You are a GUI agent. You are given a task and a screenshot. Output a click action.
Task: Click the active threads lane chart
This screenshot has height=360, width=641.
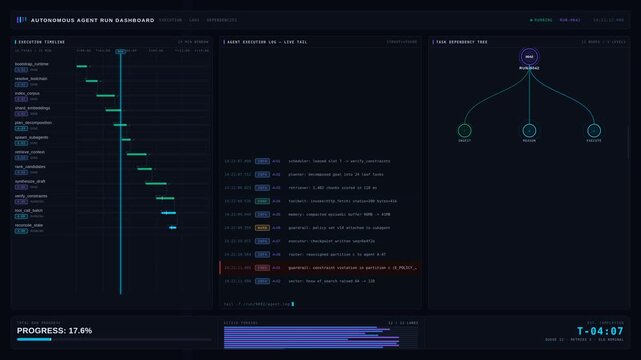tap(321, 338)
